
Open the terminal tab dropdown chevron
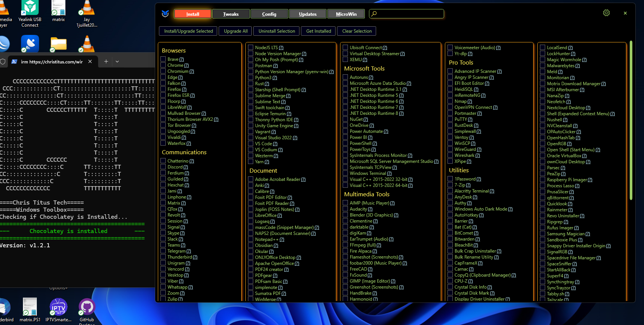117,62
